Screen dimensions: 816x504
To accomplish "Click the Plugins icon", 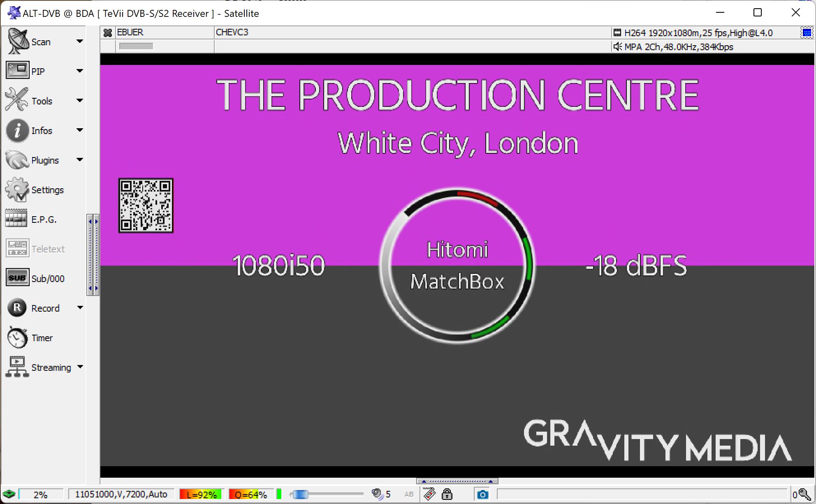I will (x=17, y=160).
